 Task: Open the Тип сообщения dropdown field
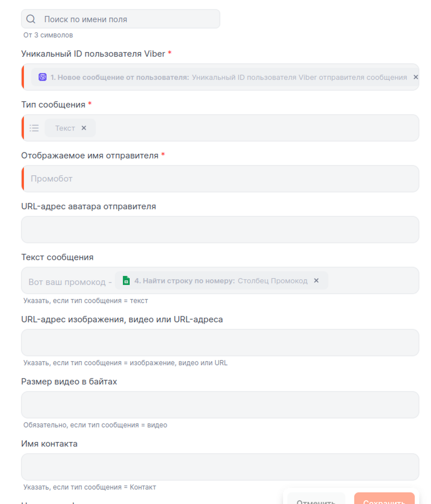[252, 128]
